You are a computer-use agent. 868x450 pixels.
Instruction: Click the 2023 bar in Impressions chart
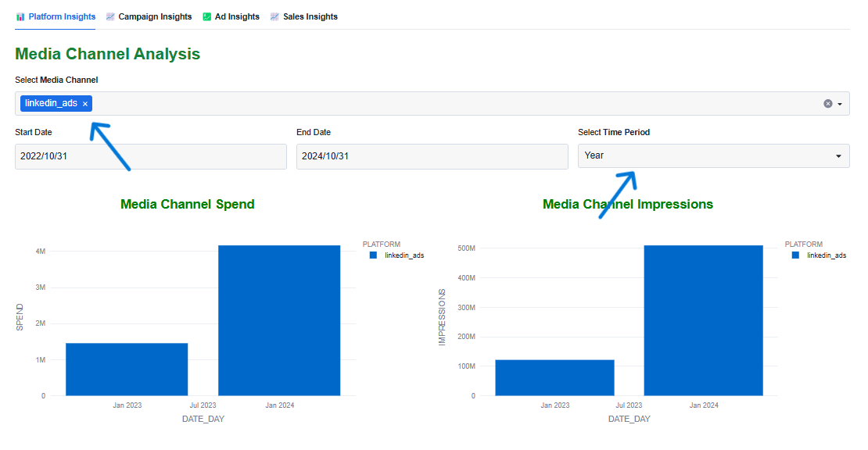click(x=554, y=377)
